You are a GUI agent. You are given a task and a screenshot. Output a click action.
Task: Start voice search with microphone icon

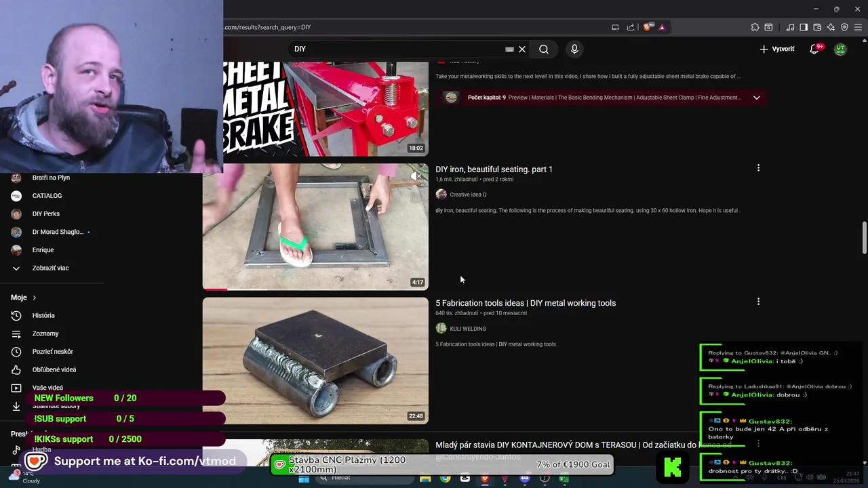(x=574, y=49)
